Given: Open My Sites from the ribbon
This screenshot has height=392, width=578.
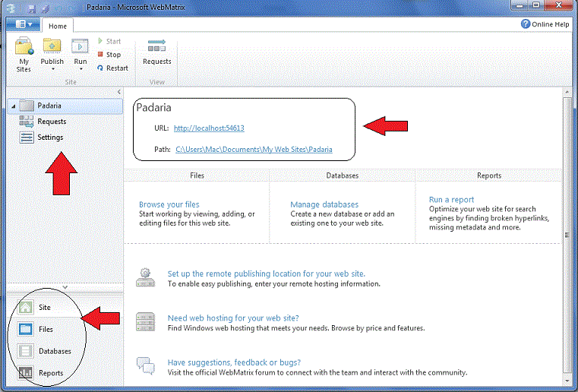Looking at the screenshot, I should point(24,55).
